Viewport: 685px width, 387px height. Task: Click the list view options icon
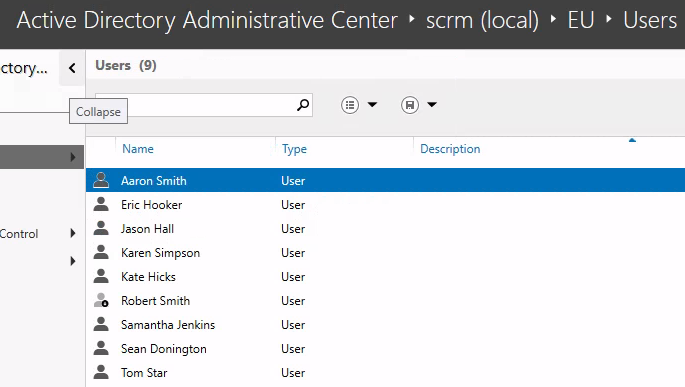[350, 105]
